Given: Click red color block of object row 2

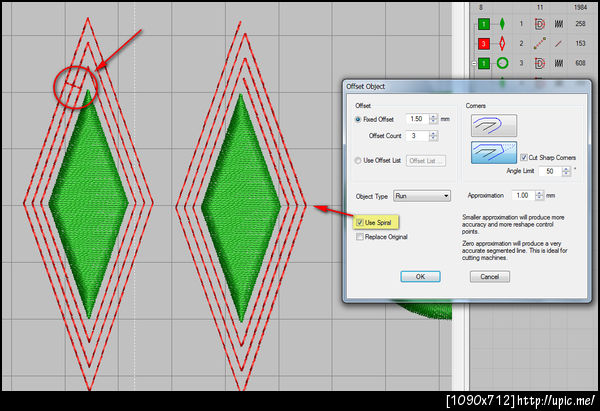Looking at the screenshot, I should tap(484, 43).
